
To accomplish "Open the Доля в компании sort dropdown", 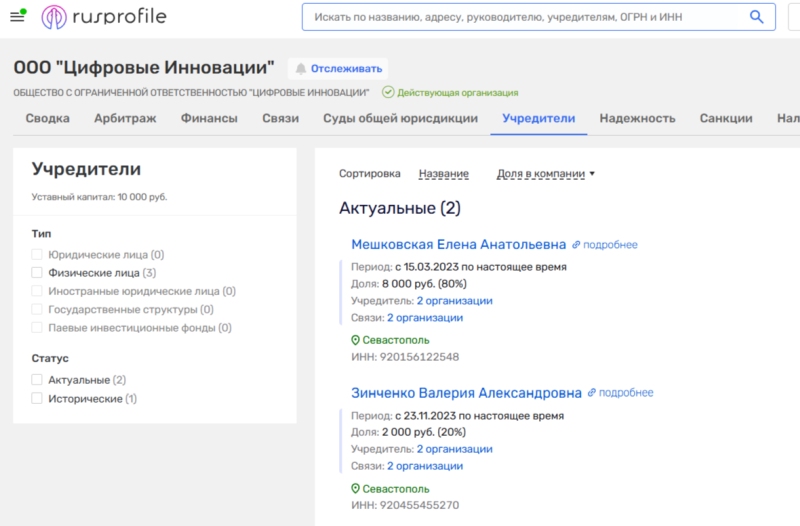I will [546, 174].
